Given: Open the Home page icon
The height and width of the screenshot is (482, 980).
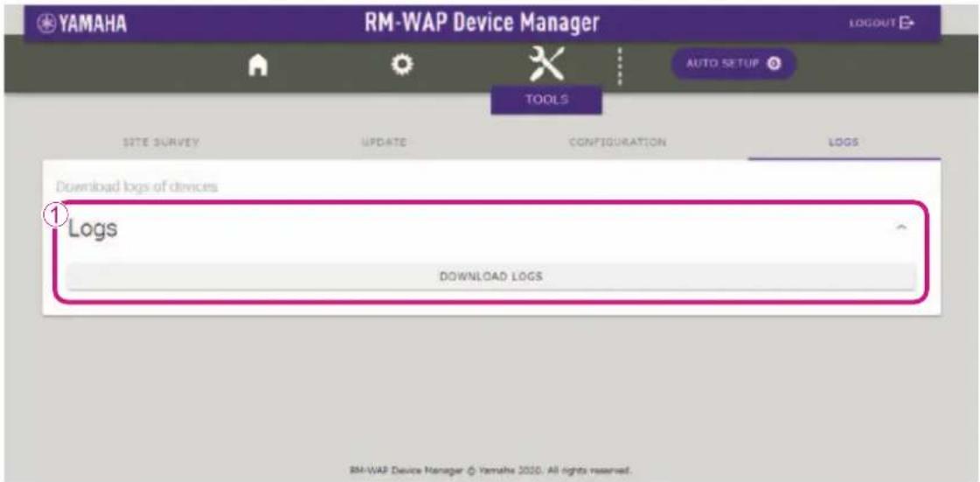Looking at the screenshot, I should 258,65.
